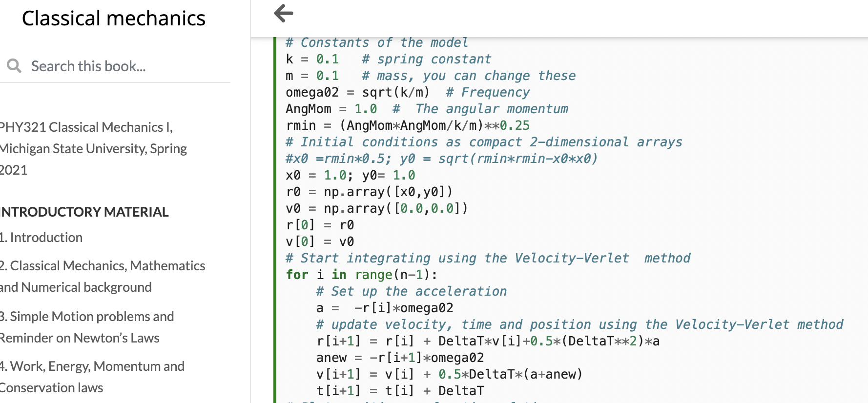The width and height of the screenshot is (868, 403).
Task: Open chapter 1. Introduction
Action: (x=41, y=238)
